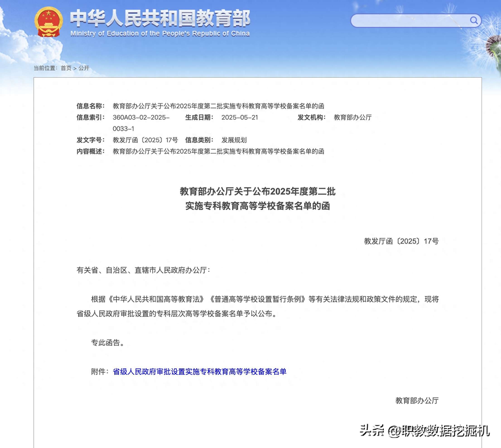The image size is (501, 448).
Task: Click the right-aligned 教发厅函〔2025〕17号 document number
Action: coord(401,241)
